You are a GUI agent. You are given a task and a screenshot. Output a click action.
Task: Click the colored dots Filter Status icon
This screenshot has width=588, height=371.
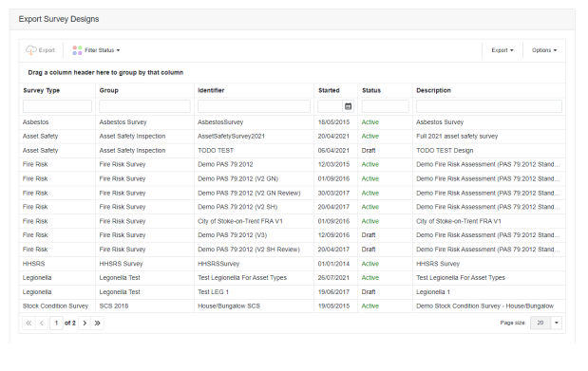point(77,50)
